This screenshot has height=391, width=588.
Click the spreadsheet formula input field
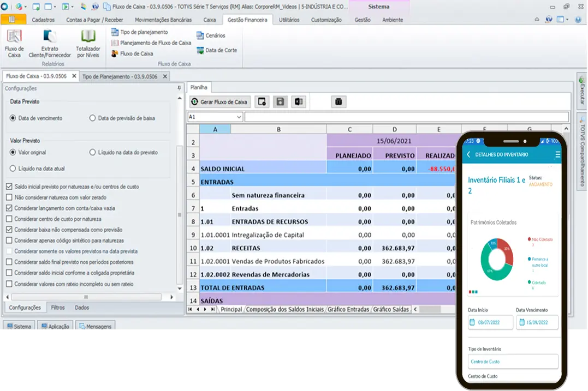tap(406, 117)
